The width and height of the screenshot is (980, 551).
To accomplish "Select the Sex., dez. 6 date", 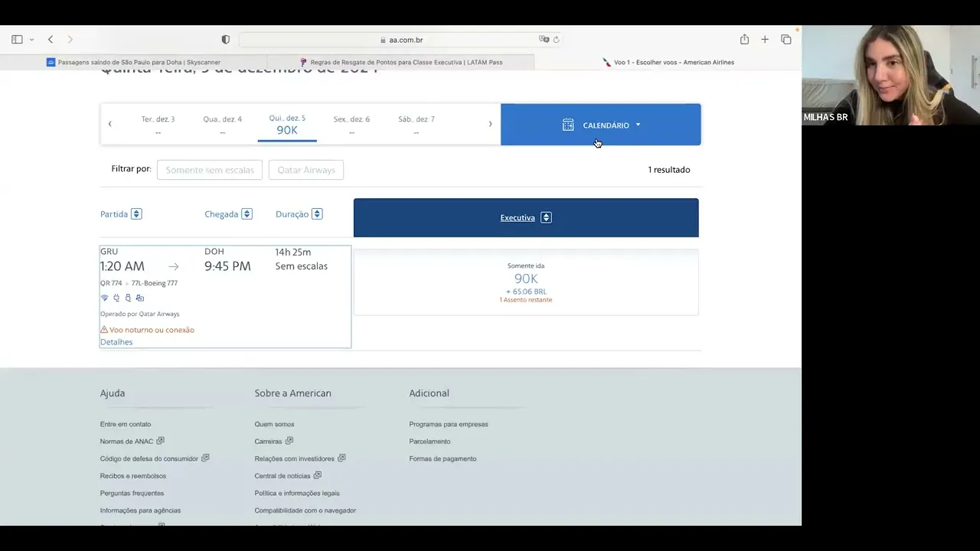I will click(x=351, y=126).
